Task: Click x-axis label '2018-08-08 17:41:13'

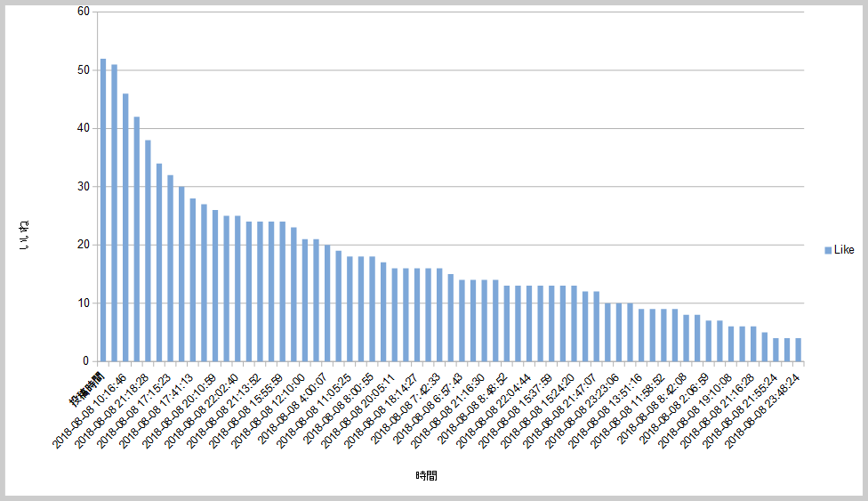Action: 157,410
